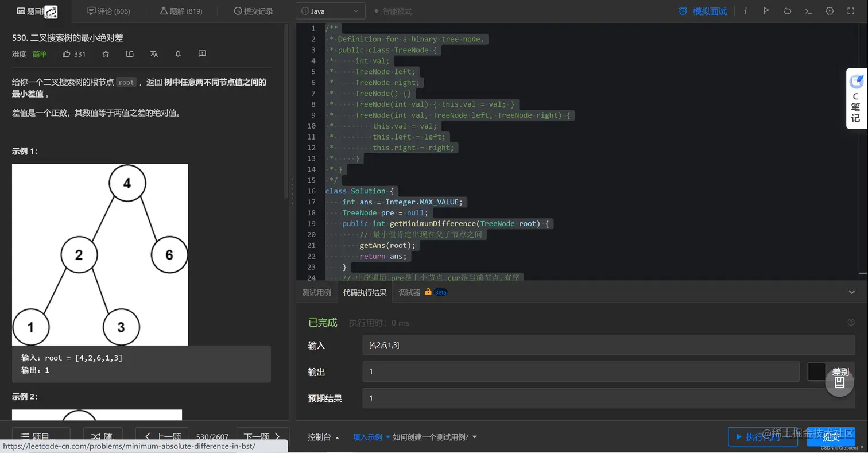This screenshot has height=453, width=868.
Task: Click code line 21 getAns(root);
Action: [387, 245]
